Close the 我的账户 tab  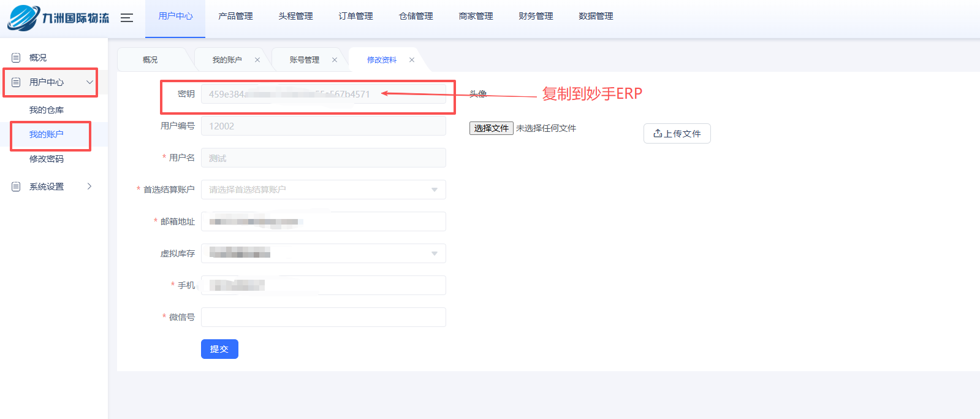click(x=257, y=60)
